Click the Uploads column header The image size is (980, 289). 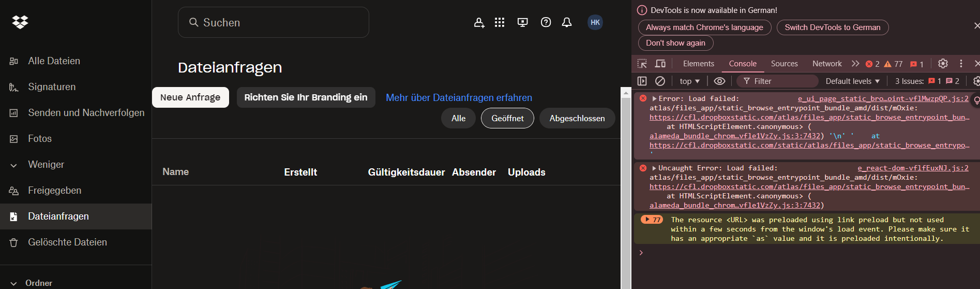[526, 172]
